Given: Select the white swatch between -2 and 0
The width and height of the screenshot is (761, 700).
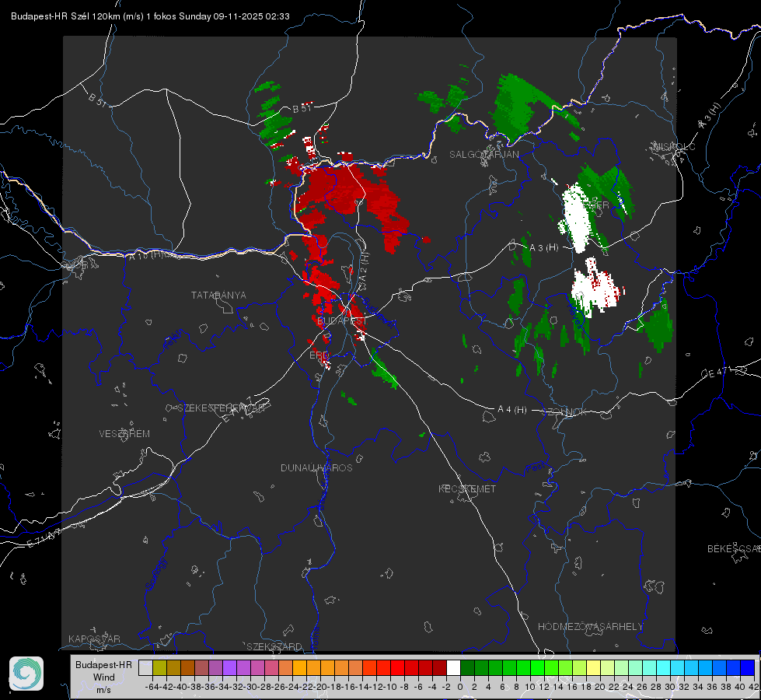Looking at the screenshot, I should pyautogui.click(x=453, y=667).
